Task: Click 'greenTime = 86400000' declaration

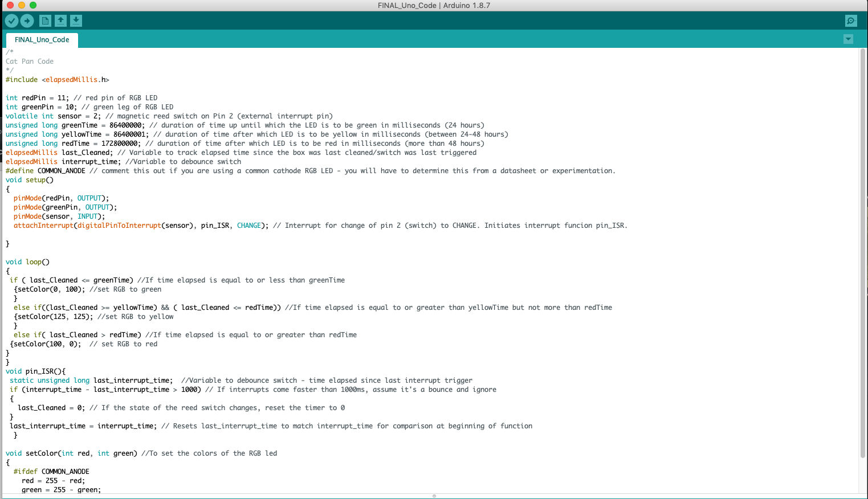Action: coord(103,125)
